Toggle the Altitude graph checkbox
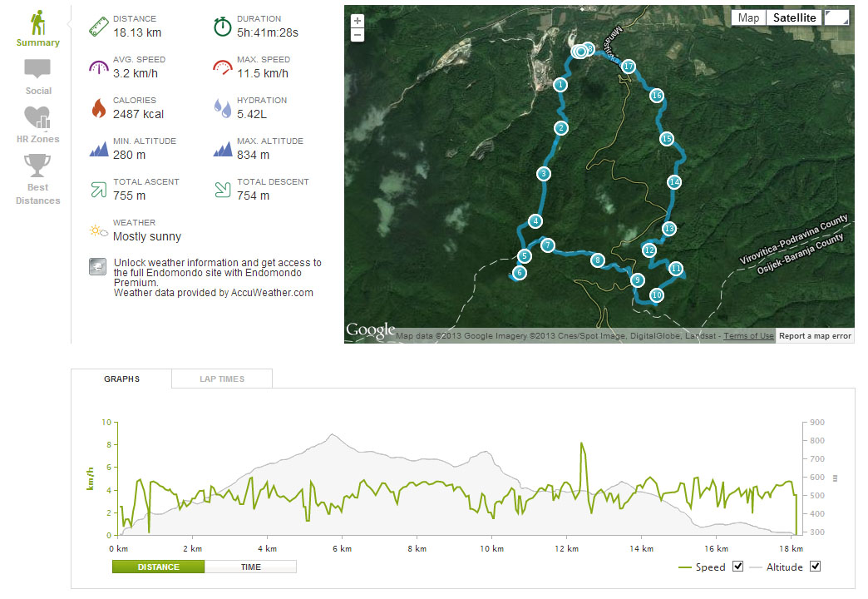This screenshot has width=868, height=599. (x=815, y=567)
